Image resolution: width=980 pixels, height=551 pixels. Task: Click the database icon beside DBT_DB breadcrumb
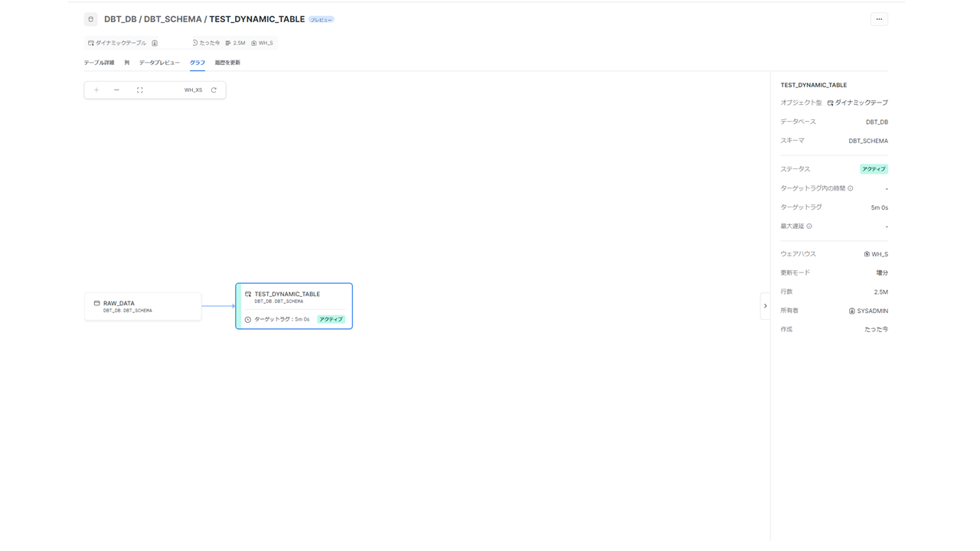[x=91, y=19]
